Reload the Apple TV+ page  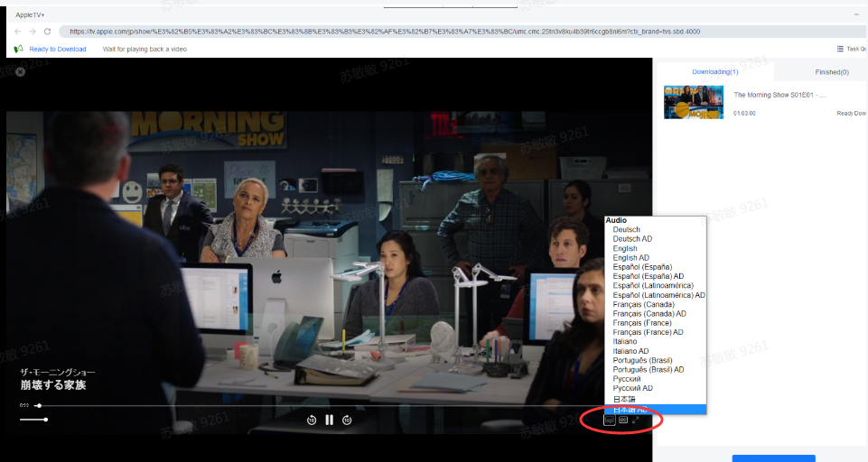48,32
